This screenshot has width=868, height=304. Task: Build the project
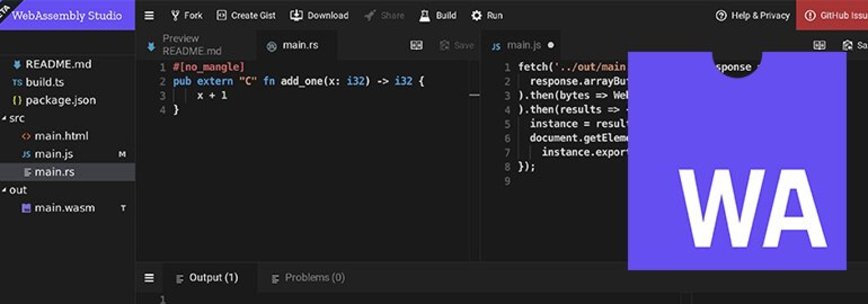coord(438,16)
